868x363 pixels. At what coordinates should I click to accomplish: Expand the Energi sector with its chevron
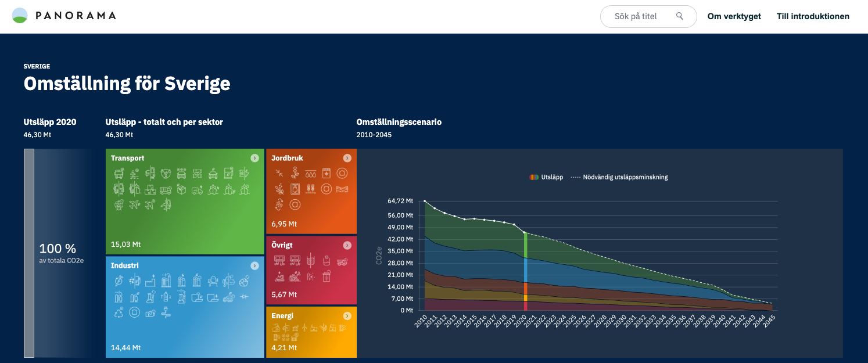click(347, 316)
